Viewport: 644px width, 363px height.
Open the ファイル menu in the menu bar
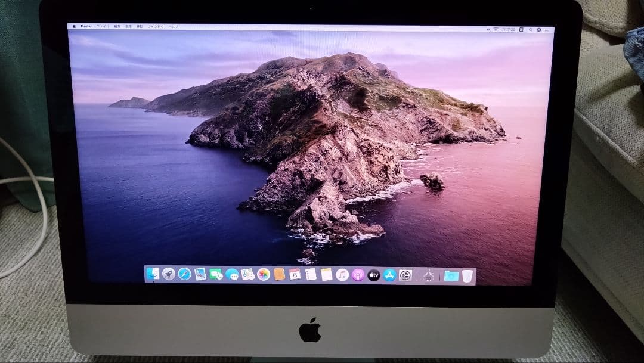(x=103, y=27)
